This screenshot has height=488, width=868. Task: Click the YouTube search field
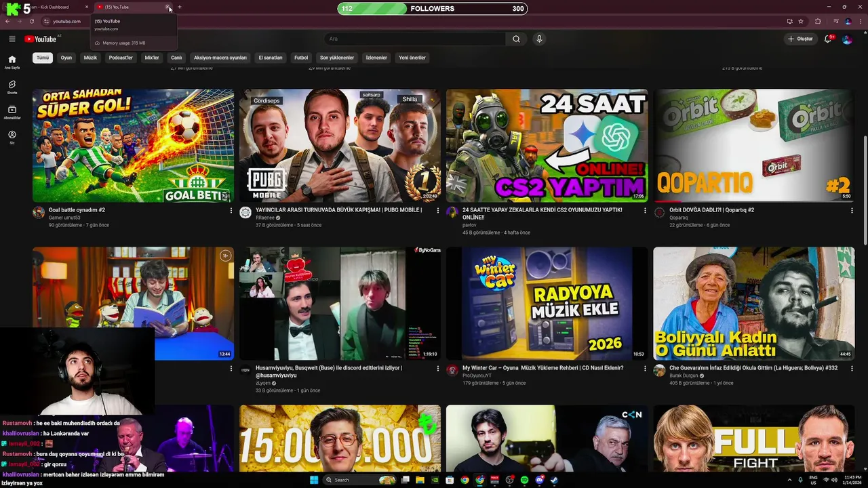[415, 39]
